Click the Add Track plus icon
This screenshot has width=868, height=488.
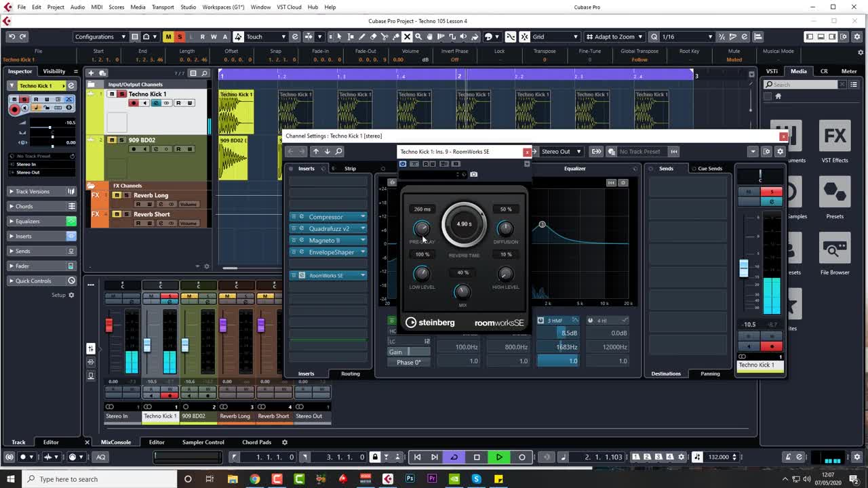(x=92, y=73)
